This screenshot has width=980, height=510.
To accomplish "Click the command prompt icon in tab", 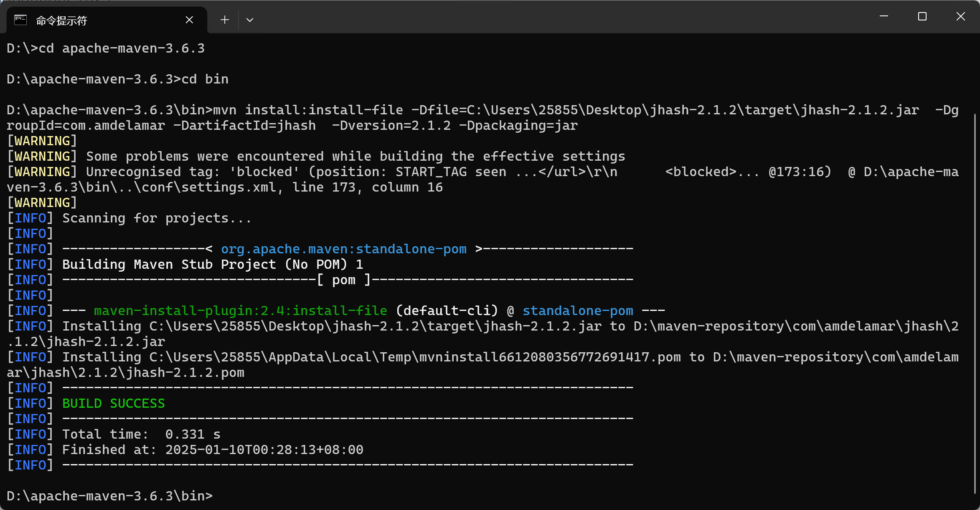I will 20,20.
